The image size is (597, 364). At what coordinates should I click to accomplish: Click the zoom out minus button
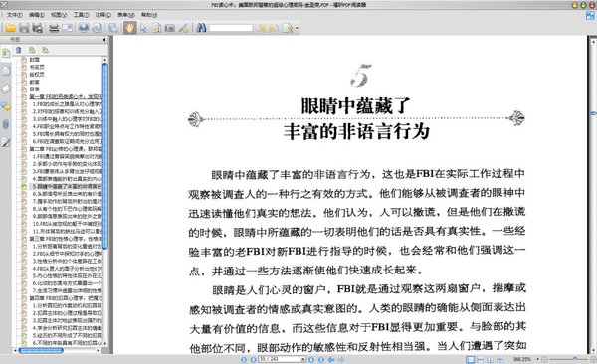544,359
